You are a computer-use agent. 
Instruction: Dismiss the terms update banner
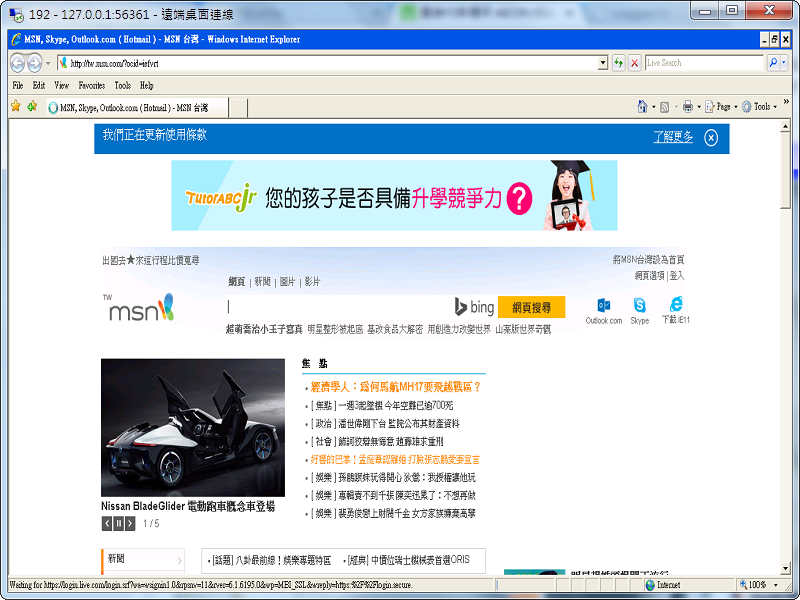tap(711, 137)
